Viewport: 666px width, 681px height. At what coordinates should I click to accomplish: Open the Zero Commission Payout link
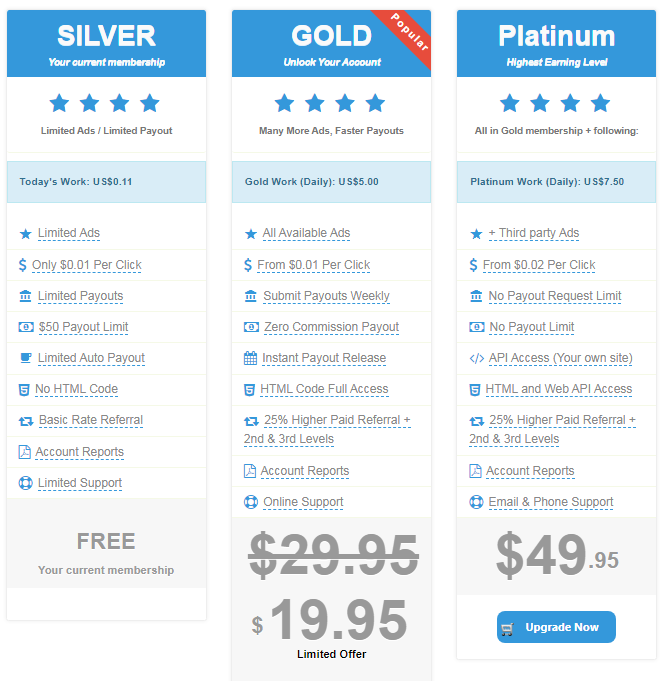[331, 327]
